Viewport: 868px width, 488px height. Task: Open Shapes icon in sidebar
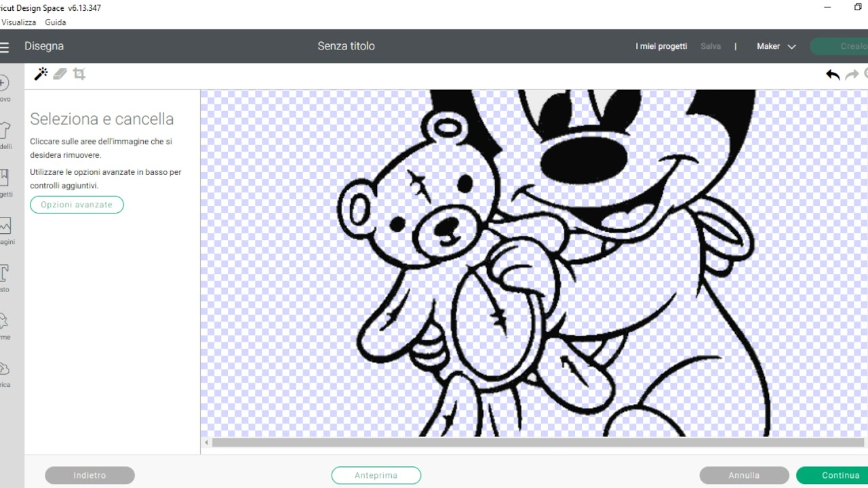point(3,320)
